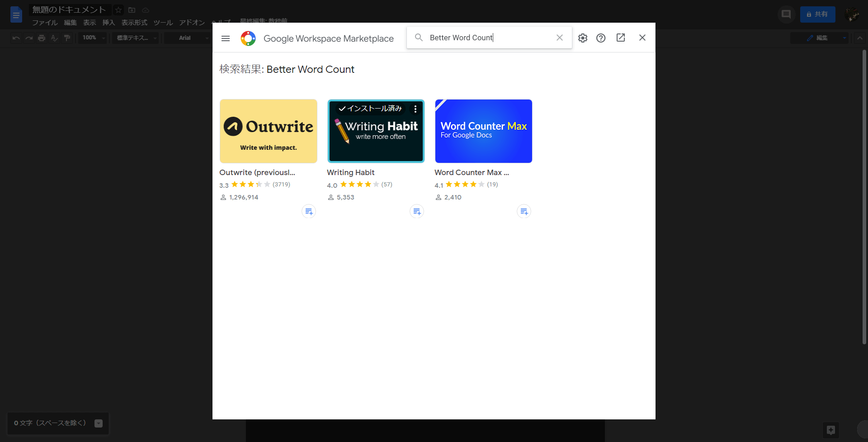Click the search field with Better Word Count

pyautogui.click(x=489, y=38)
